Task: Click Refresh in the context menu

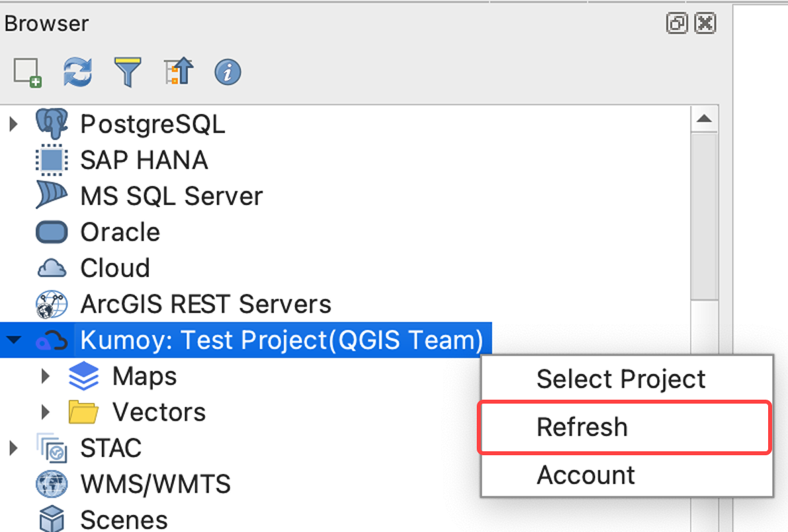Action: [x=582, y=427]
